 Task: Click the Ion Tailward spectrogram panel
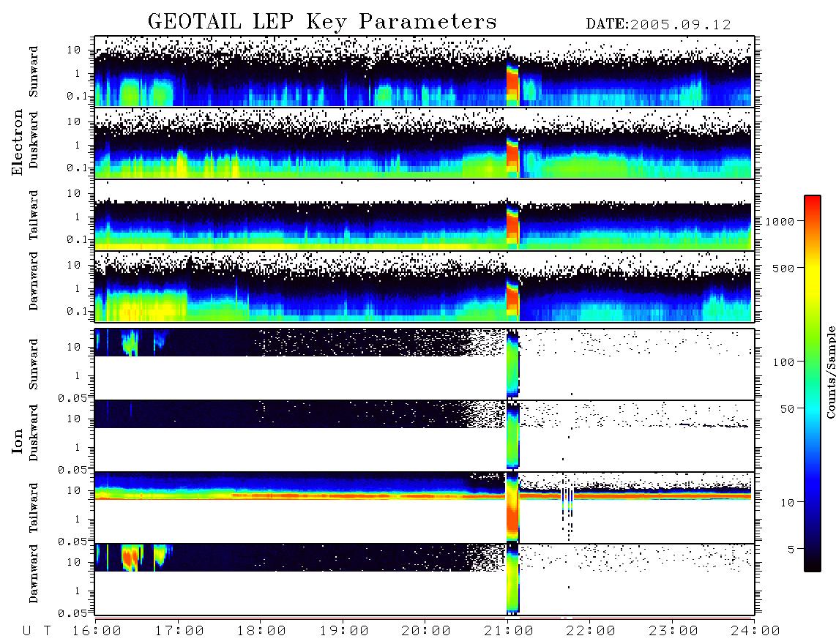pyautogui.click(x=425, y=508)
